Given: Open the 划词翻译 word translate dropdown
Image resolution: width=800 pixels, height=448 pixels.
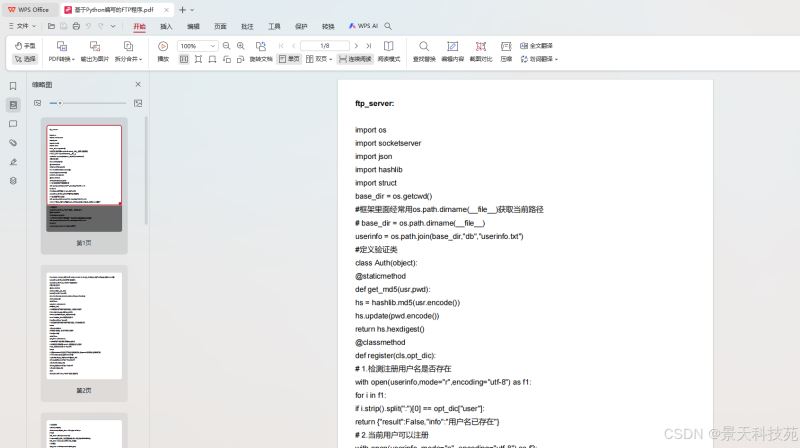Looking at the screenshot, I should pos(539,59).
